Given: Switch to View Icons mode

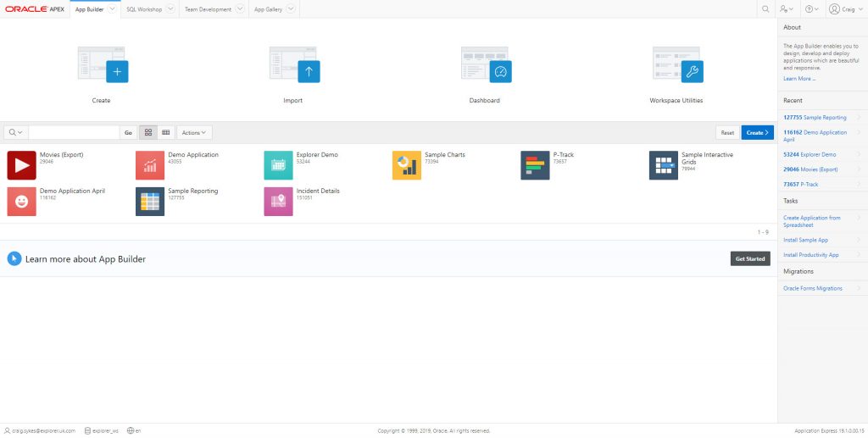Looking at the screenshot, I should coord(147,133).
